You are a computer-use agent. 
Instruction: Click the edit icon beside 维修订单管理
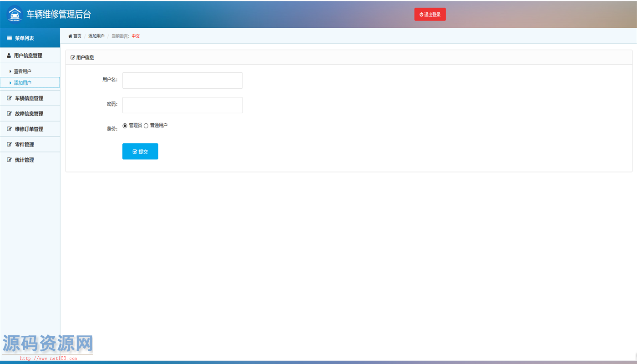[9, 129]
